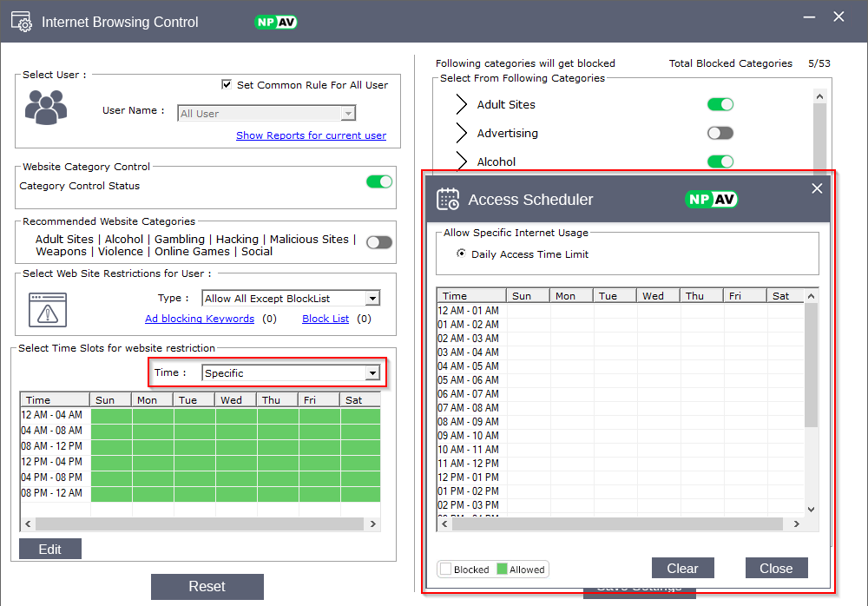
Task: Click the NPAV logo in Access Scheduler
Action: pos(712,199)
